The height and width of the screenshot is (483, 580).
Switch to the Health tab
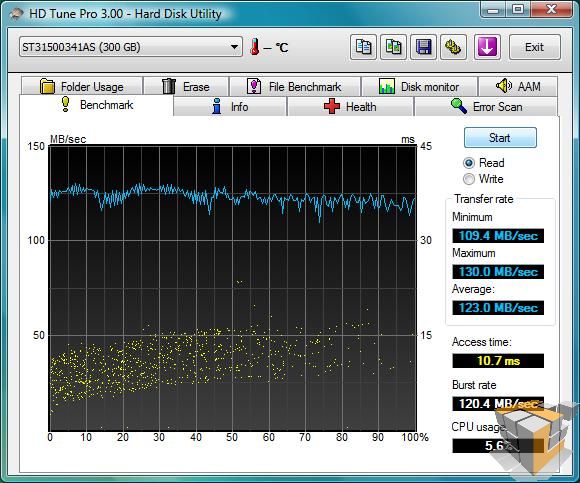coord(350,107)
